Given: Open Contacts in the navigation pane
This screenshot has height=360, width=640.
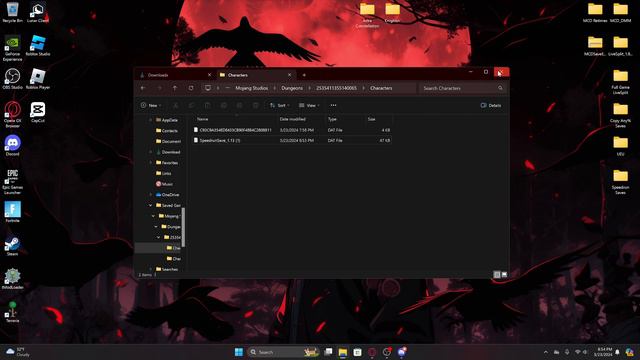Looking at the screenshot, I should (x=167, y=131).
